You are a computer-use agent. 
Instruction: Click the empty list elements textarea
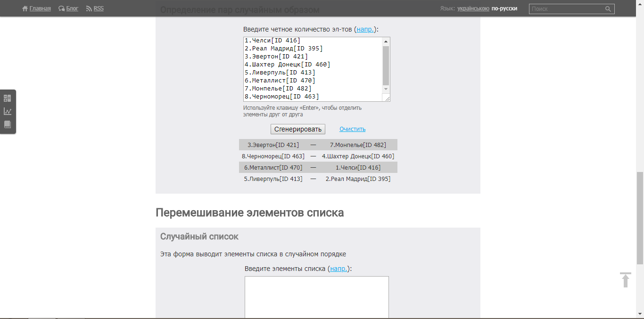coord(316,297)
